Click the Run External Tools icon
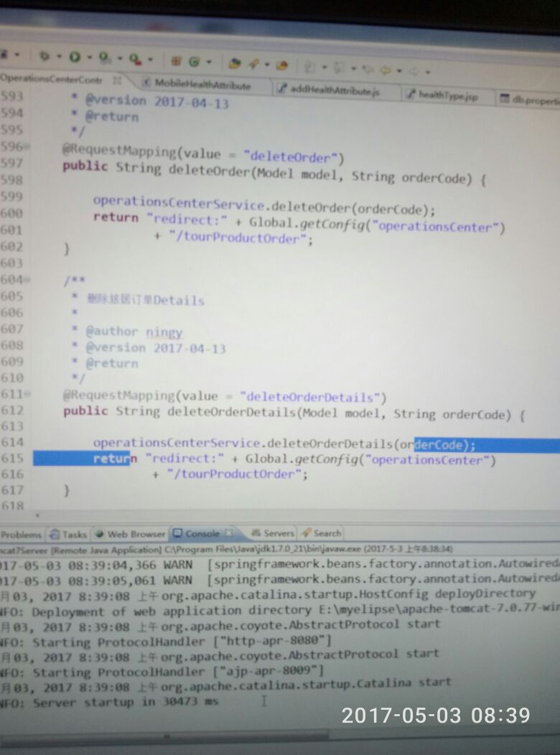 105,57
